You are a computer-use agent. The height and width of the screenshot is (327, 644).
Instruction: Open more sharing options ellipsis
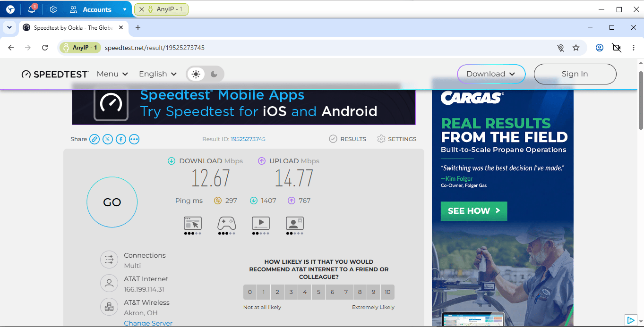click(134, 139)
